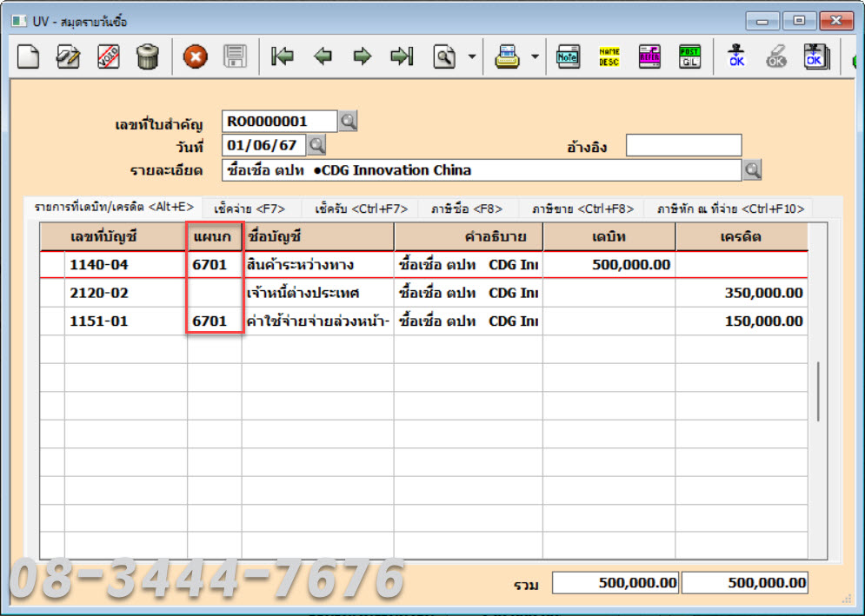The width and height of the screenshot is (865, 616).
Task: Click the ชื่อบัญชี column header
Action: pos(318,237)
